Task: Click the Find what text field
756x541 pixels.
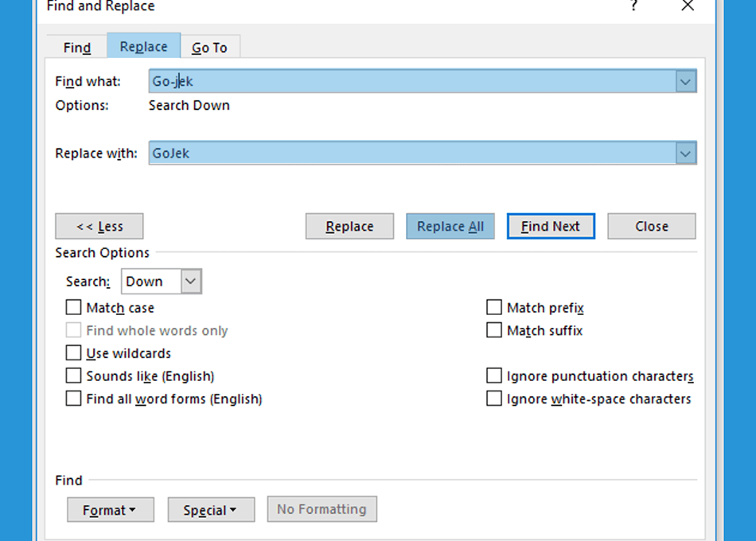Action: point(412,81)
